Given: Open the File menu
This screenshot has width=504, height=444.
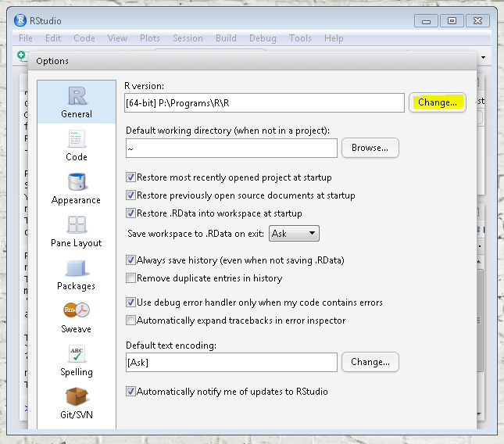Looking at the screenshot, I should point(26,38).
